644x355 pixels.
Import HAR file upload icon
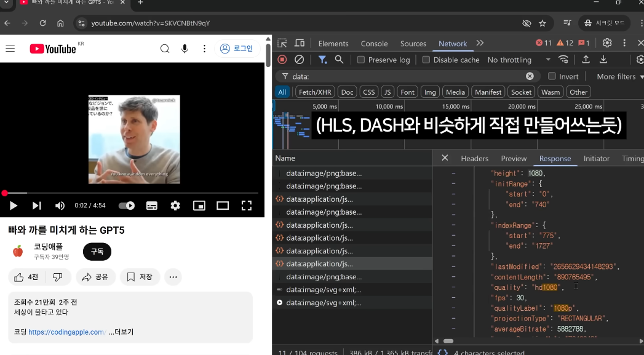[586, 60]
